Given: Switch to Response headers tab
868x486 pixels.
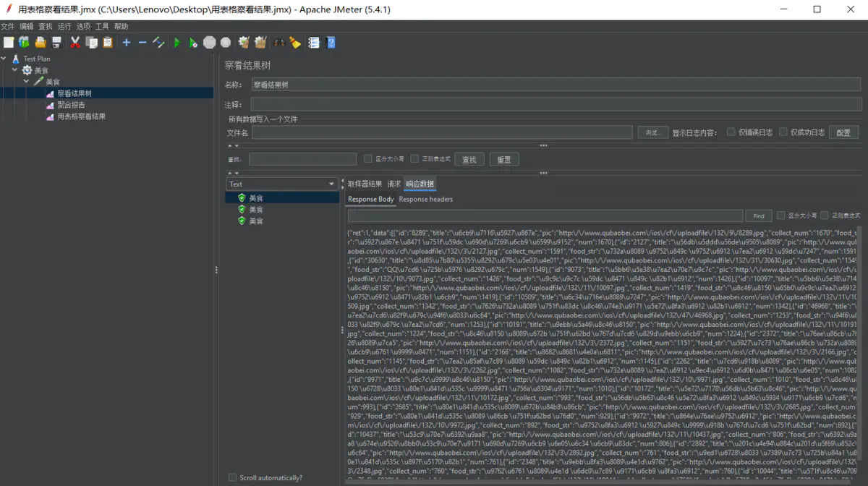Looking at the screenshot, I should pos(426,199).
